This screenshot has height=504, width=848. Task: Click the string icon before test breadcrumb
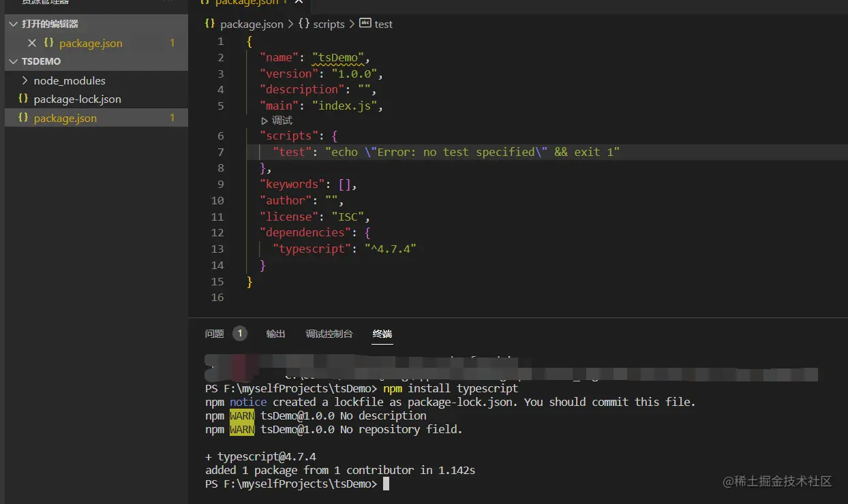pyautogui.click(x=365, y=23)
